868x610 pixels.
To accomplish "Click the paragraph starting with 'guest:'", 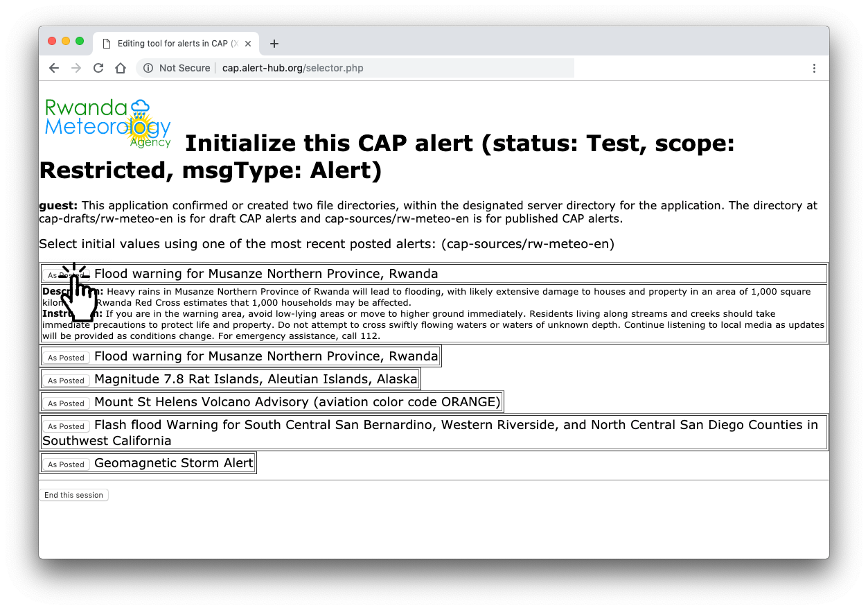I will [428, 212].
